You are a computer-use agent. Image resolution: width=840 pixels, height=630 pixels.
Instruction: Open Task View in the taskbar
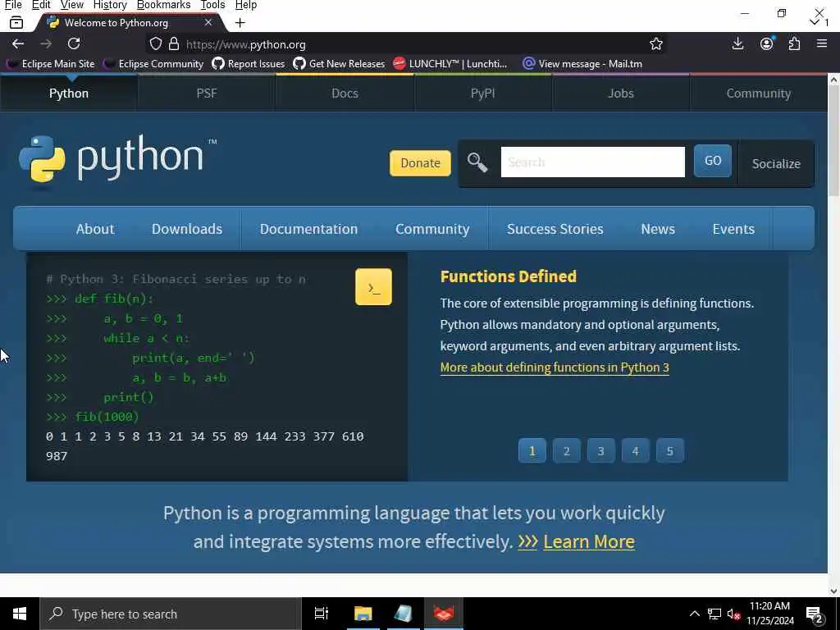pyautogui.click(x=322, y=614)
